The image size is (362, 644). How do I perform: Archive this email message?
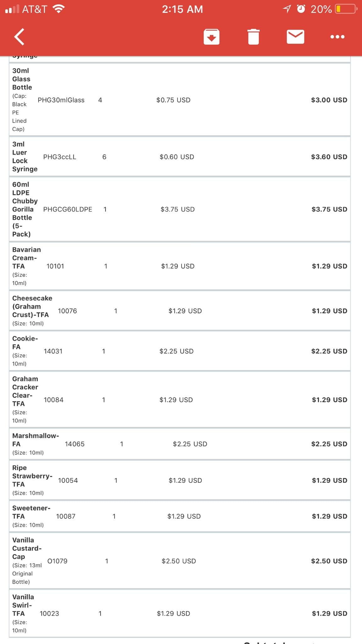211,37
